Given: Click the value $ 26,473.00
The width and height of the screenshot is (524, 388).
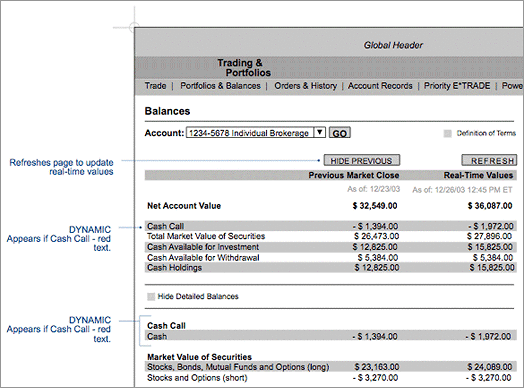Looking at the screenshot, I should (377, 236).
